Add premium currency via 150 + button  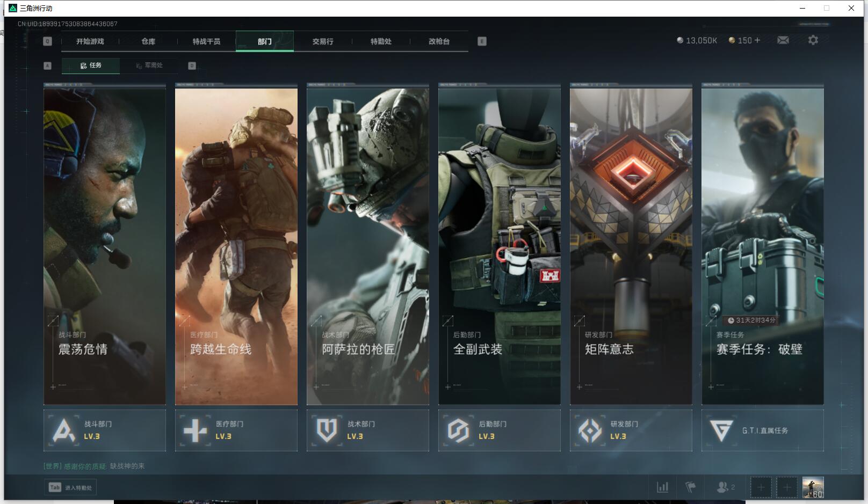pos(744,40)
